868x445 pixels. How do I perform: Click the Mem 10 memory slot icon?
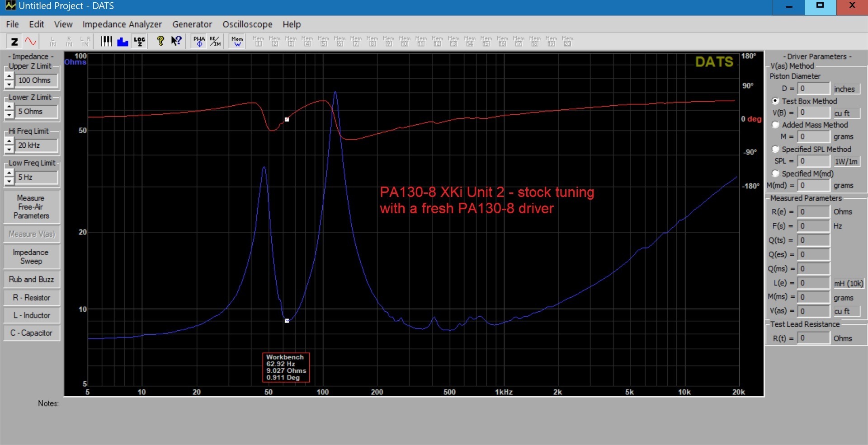click(405, 42)
